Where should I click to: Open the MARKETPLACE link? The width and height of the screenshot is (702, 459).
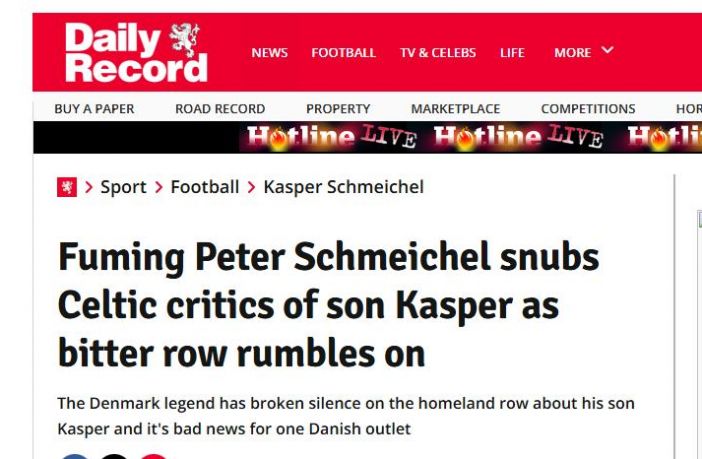coord(455,109)
